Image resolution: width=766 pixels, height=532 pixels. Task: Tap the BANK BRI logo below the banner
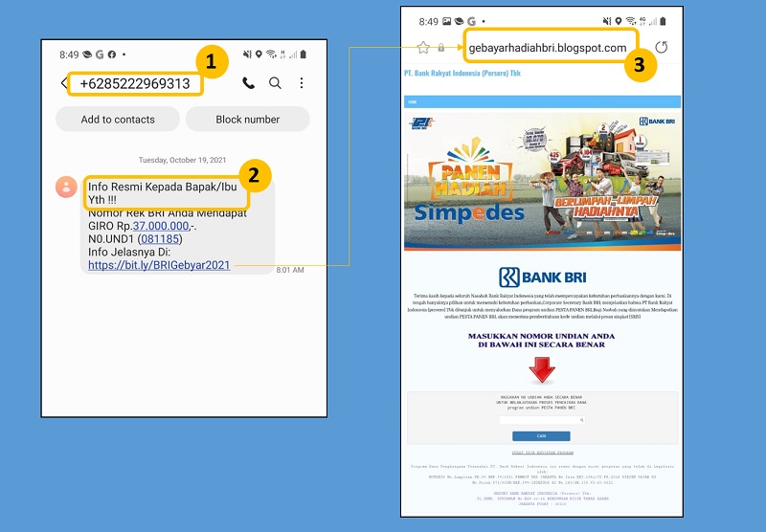pos(542,277)
